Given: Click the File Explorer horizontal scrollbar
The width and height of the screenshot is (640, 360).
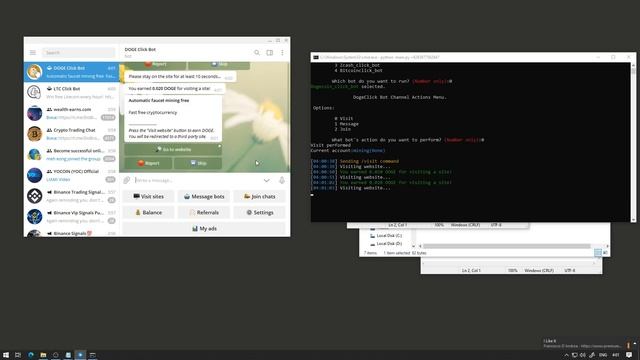Looking at the screenshot, I should (x=507, y=246).
